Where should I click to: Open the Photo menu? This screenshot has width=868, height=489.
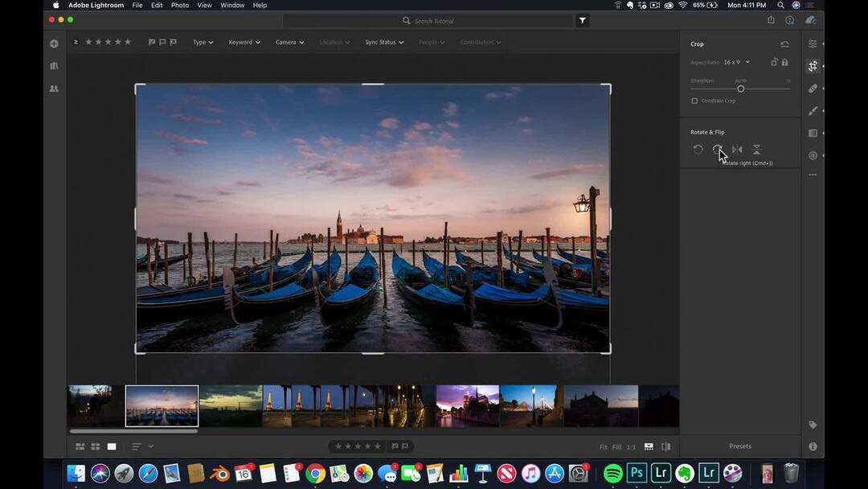click(x=180, y=5)
